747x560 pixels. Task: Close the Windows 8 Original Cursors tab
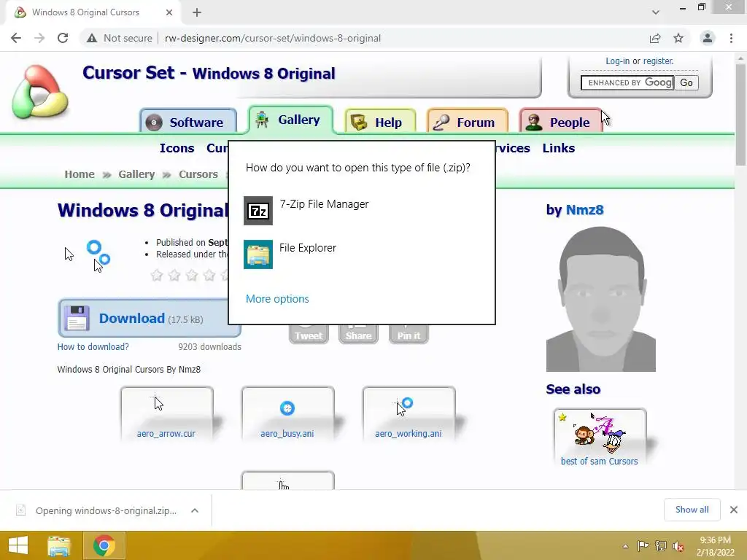[x=169, y=12]
